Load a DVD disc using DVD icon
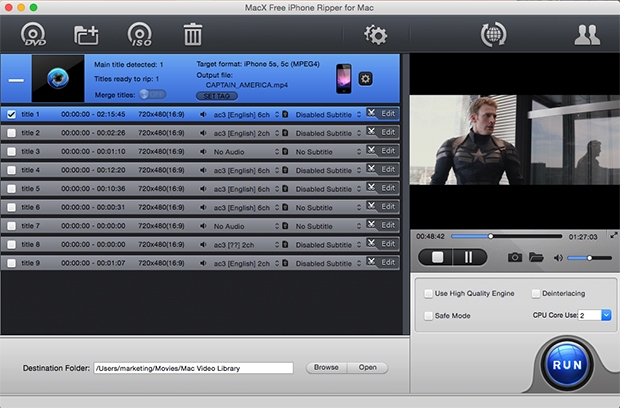This screenshot has height=408, width=620. pyautogui.click(x=33, y=35)
